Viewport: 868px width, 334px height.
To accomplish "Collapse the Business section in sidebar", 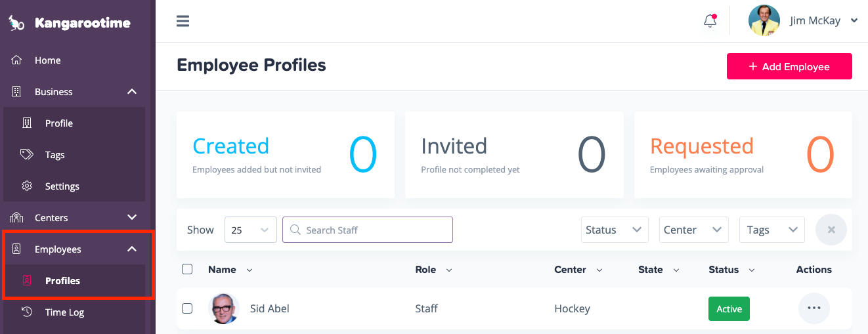I will 132,92.
